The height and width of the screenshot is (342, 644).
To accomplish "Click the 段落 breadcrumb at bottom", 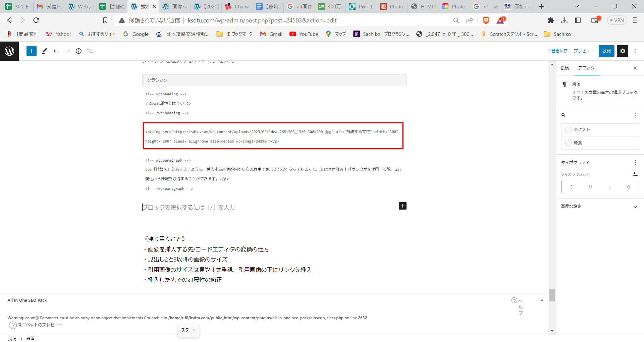I will 31,339.
